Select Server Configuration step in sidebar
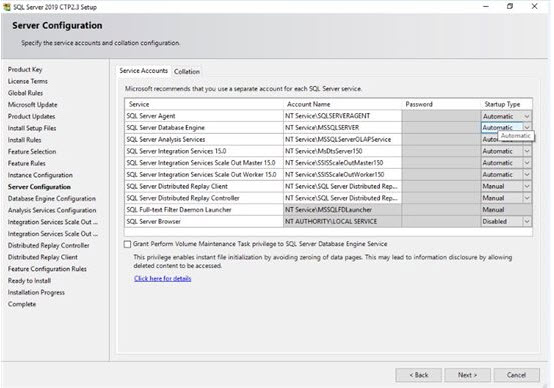 pyautogui.click(x=39, y=187)
